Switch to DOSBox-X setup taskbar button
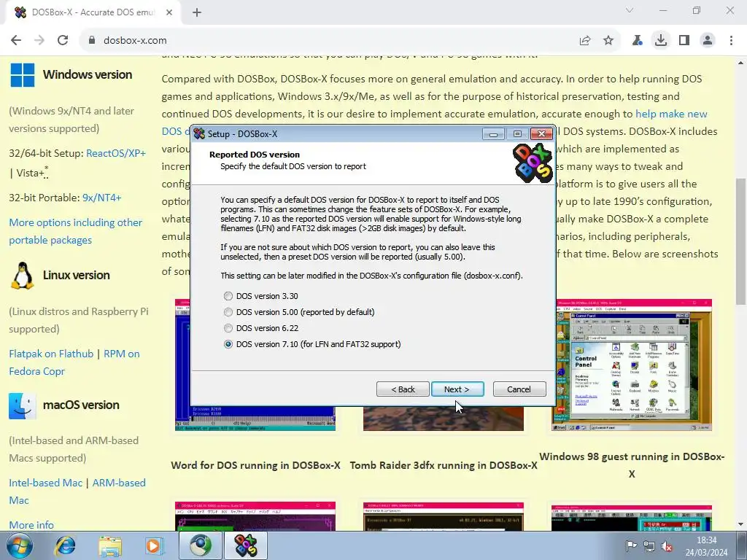Image resolution: width=747 pixels, height=560 pixels. (246, 545)
